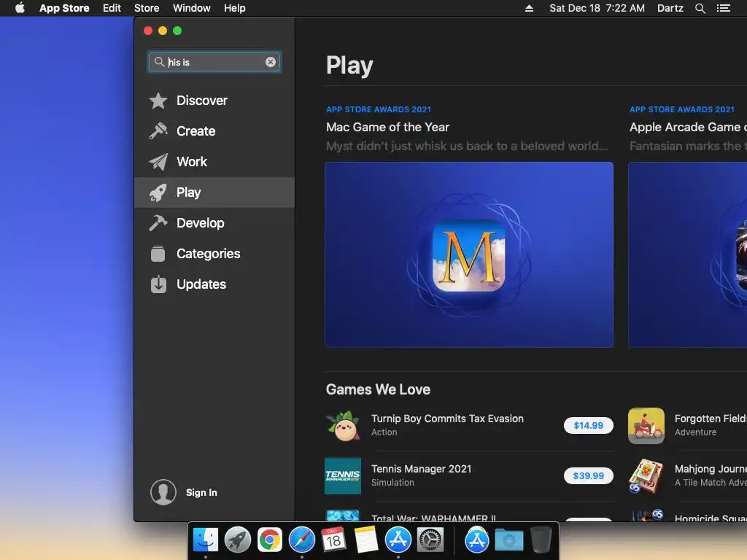
Task: Open Calendar from the Dock
Action: (333, 540)
